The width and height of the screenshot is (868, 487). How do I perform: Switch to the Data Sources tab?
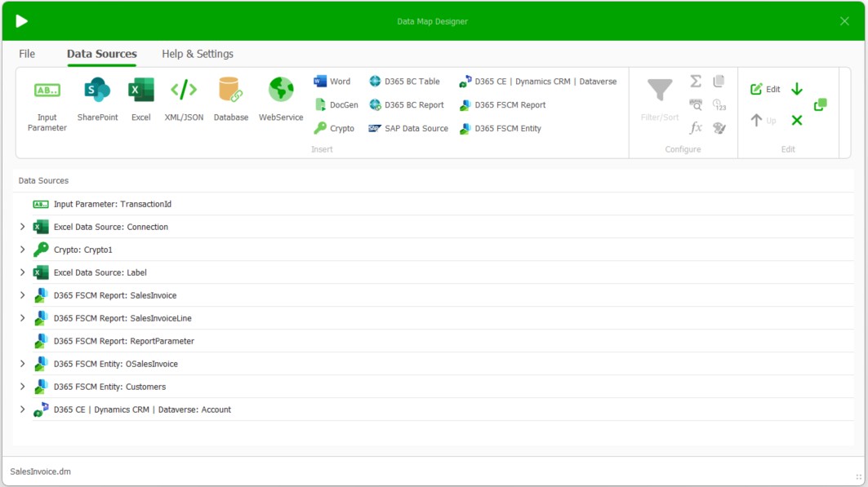(101, 53)
